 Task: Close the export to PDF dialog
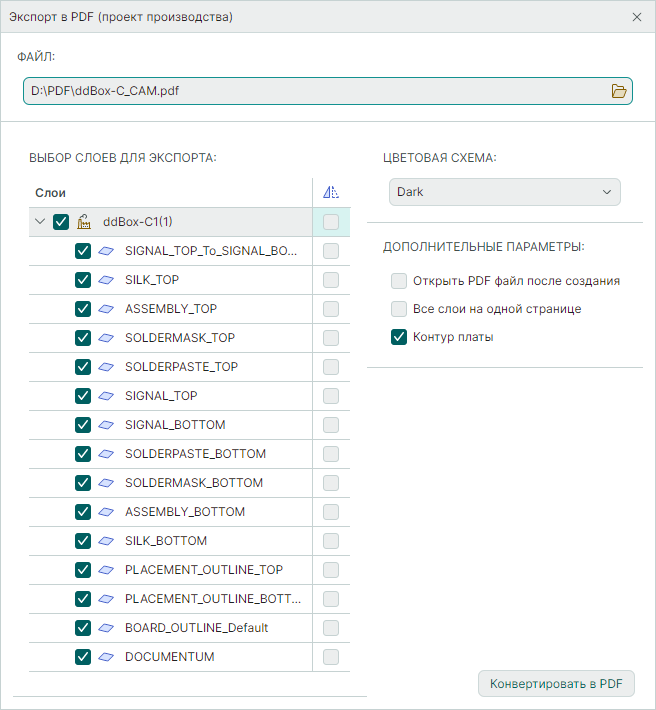click(637, 17)
